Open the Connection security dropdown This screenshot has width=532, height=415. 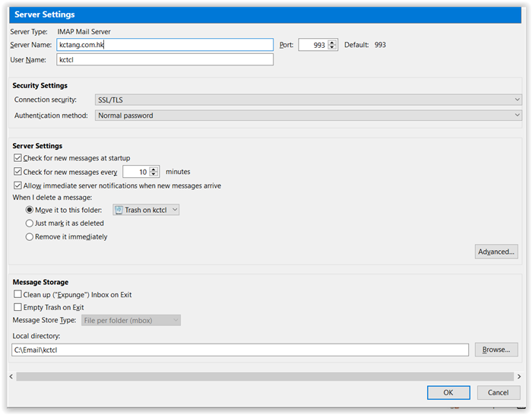(308, 100)
